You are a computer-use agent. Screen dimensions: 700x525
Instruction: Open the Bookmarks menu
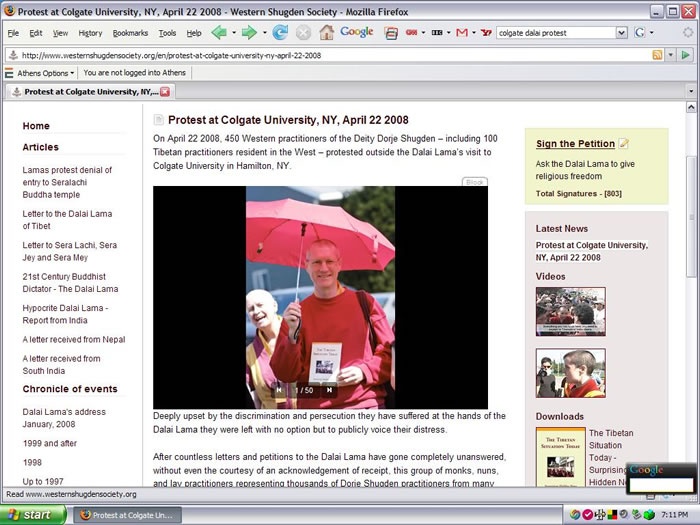[130, 33]
